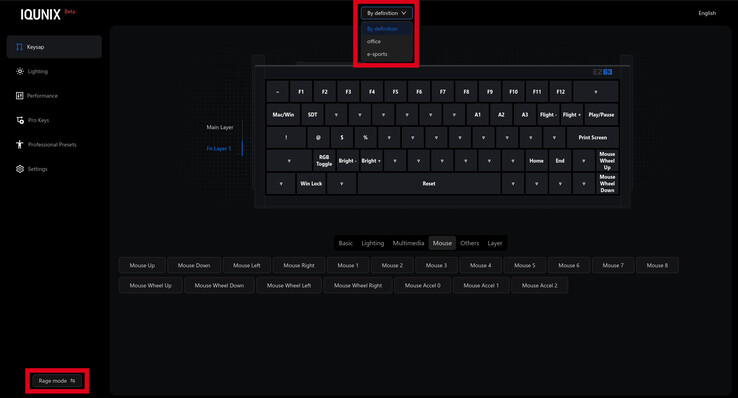Click the Lighting sun icon in sidebar
Screen dimensions: 738x398
[x=20, y=72]
